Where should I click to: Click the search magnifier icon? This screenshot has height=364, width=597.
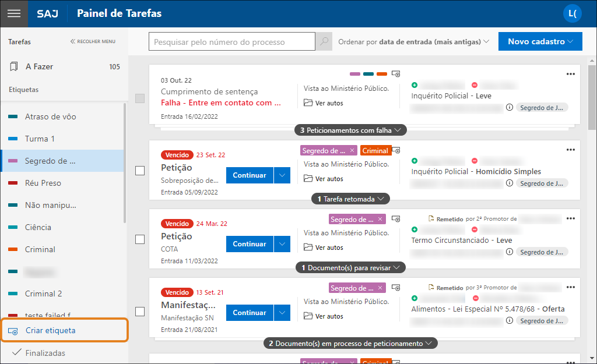(x=324, y=42)
